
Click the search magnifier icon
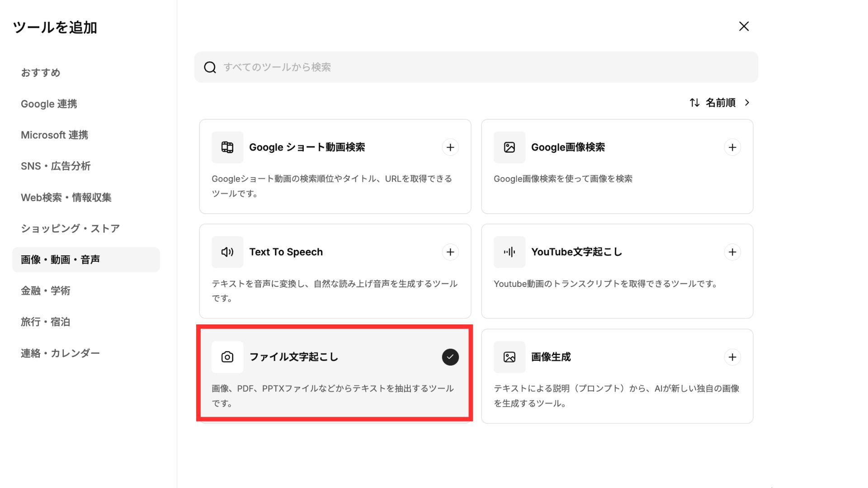[x=210, y=67]
